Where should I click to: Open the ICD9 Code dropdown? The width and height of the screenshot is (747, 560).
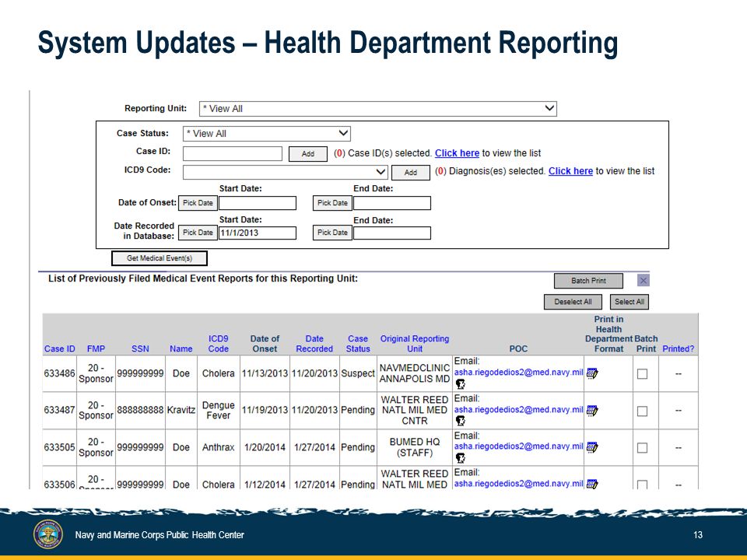coord(286,172)
